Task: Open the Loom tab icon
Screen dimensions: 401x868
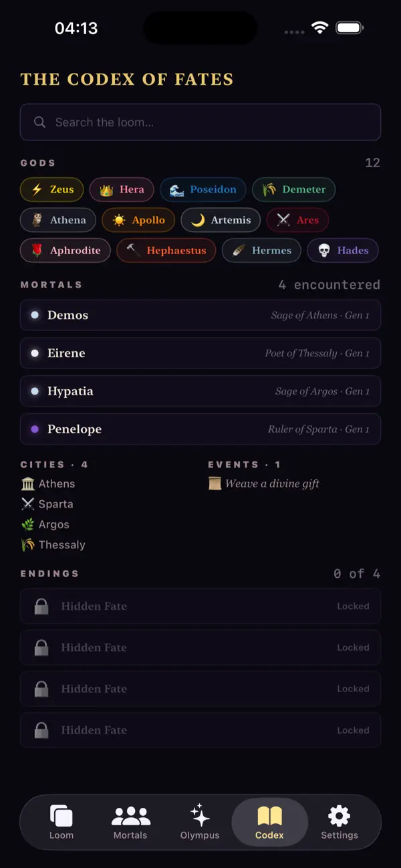Action: (x=61, y=816)
